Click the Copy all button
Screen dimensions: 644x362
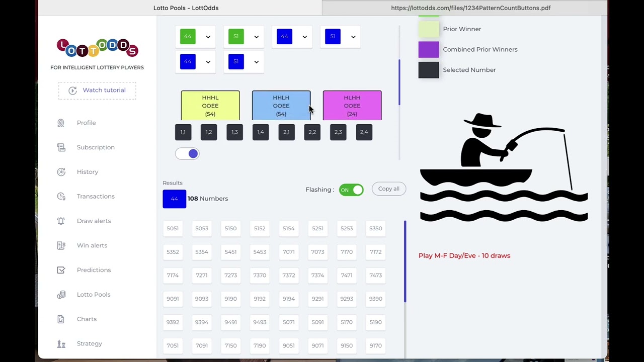(x=388, y=189)
